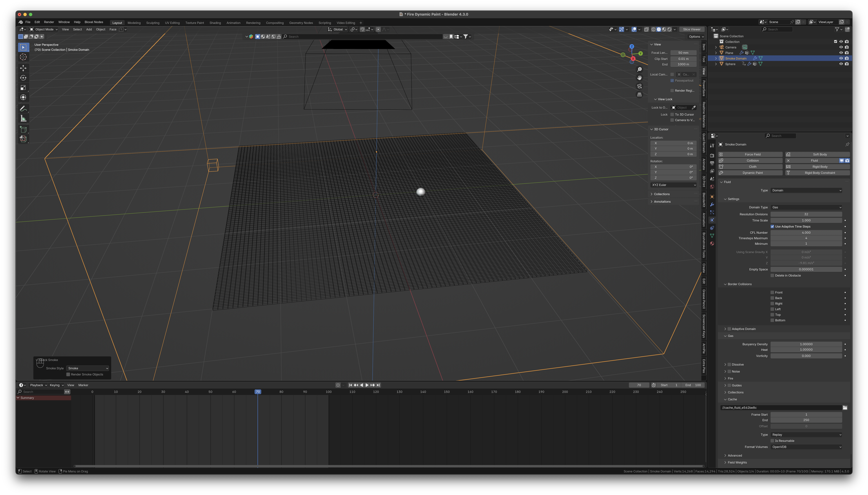Select the Add Cube tool
The image size is (868, 495).
[x=23, y=130]
